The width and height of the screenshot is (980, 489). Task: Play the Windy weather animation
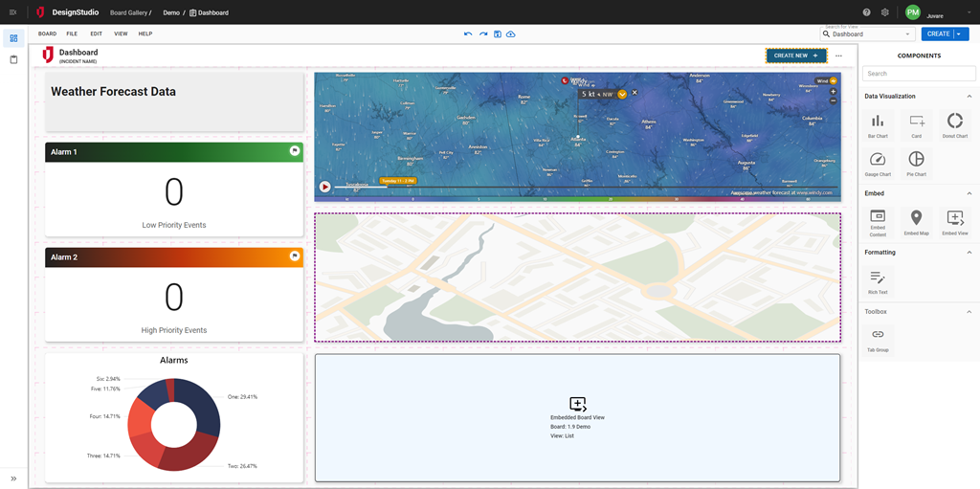tap(325, 188)
